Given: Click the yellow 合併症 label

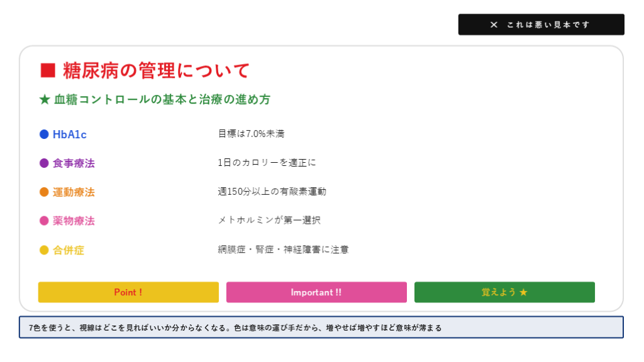Looking at the screenshot, I should (69, 250).
